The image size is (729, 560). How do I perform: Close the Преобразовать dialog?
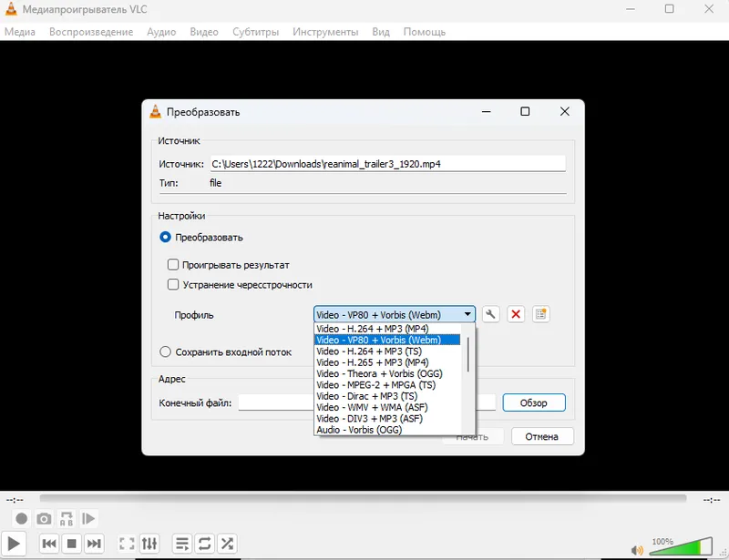564,111
